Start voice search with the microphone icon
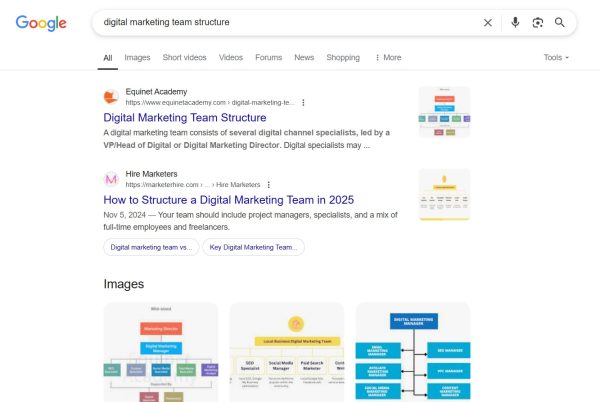Image resolution: width=600 pixels, height=402 pixels. 515,23
